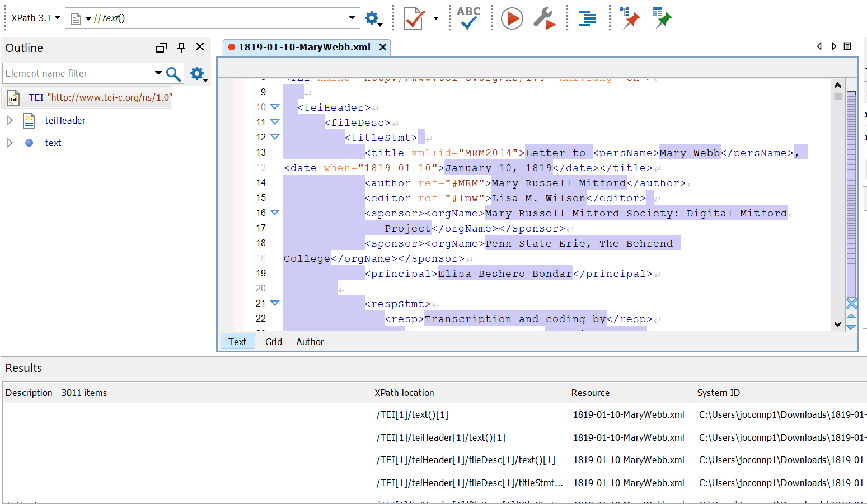Click the Element name filter field
The width and height of the screenshot is (867, 504).
click(x=77, y=73)
